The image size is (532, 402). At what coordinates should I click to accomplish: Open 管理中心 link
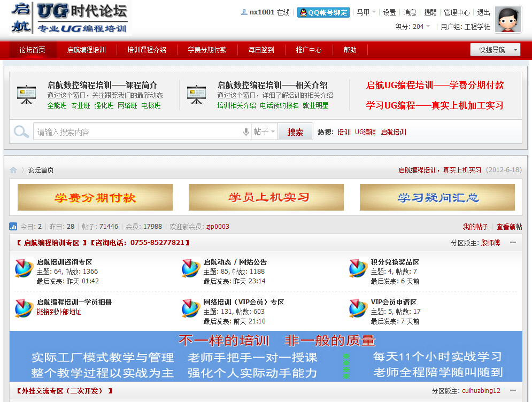457,12
